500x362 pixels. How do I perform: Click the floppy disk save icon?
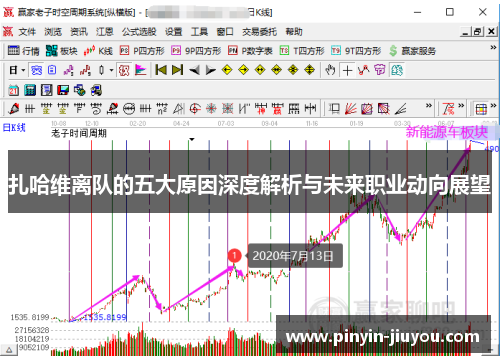click(63, 90)
